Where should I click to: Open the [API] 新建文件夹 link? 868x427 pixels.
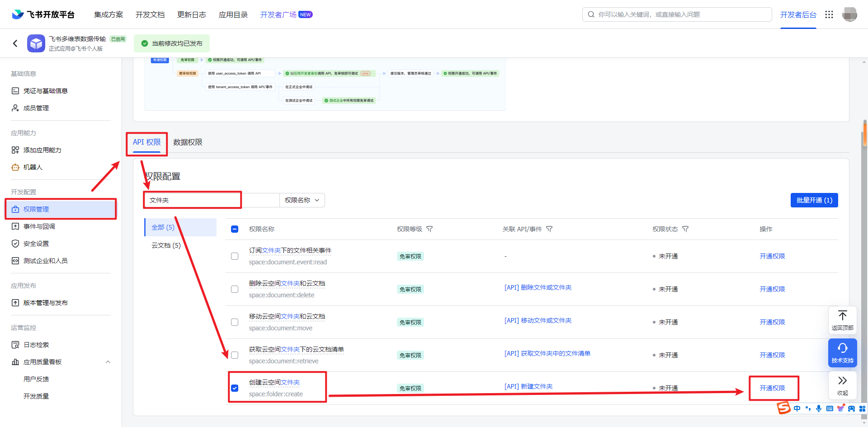(x=528, y=386)
